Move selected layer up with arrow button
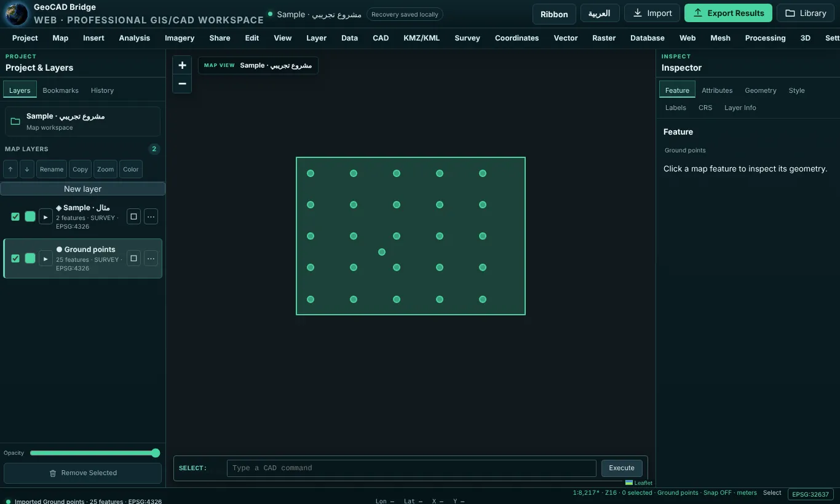840x504 pixels. coord(10,169)
